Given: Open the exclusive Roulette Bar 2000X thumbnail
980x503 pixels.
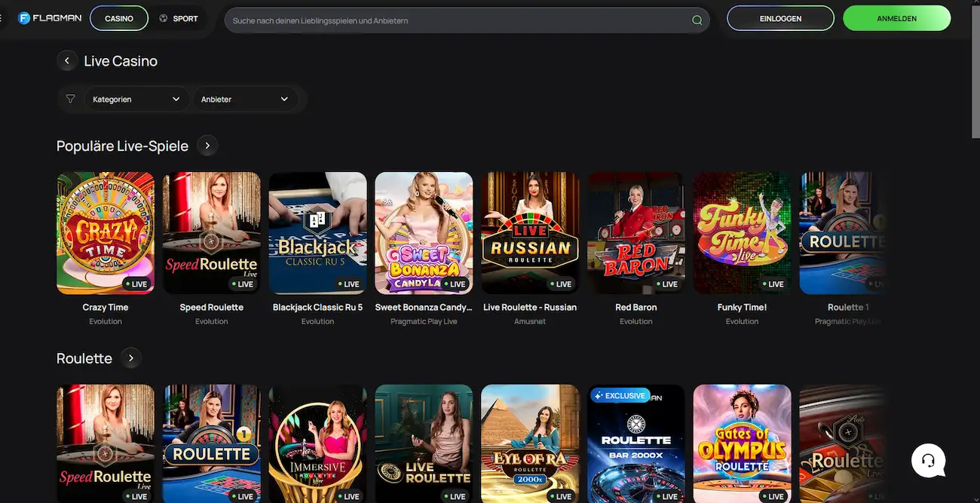Looking at the screenshot, I should pos(636,443).
